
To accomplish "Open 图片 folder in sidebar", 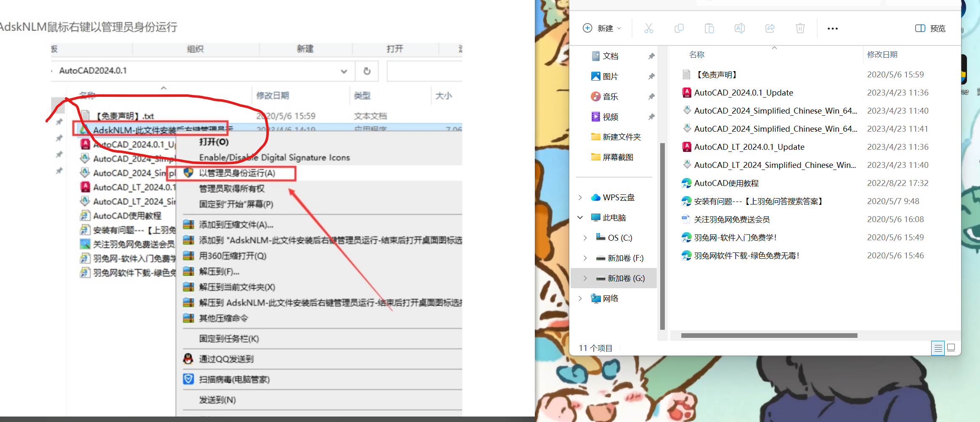I will pyautogui.click(x=611, y=76).
